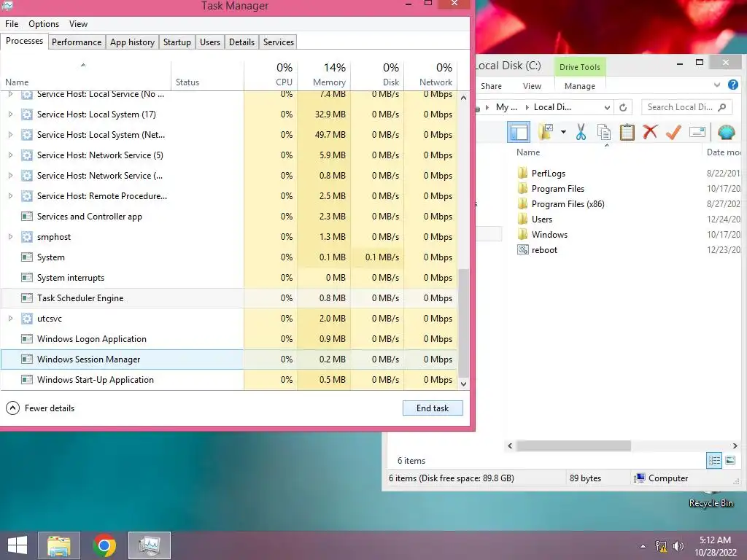Open File Explorer from the taskbar

pyautogui.click(x=58, y=545)
